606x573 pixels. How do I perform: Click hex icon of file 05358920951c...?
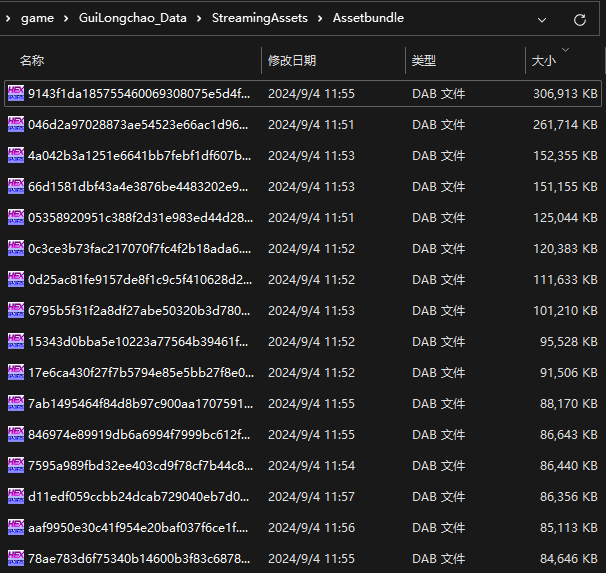[x=16, y=218]
